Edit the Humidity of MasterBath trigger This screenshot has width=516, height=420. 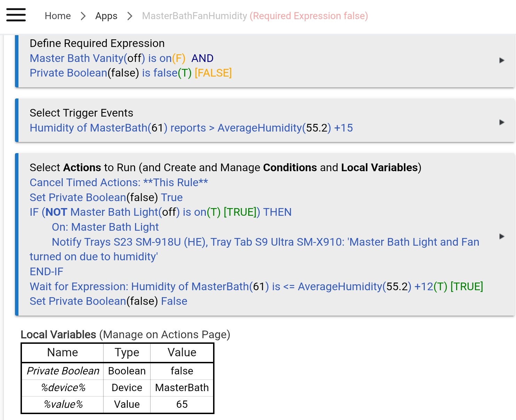(x=191, y=128)
